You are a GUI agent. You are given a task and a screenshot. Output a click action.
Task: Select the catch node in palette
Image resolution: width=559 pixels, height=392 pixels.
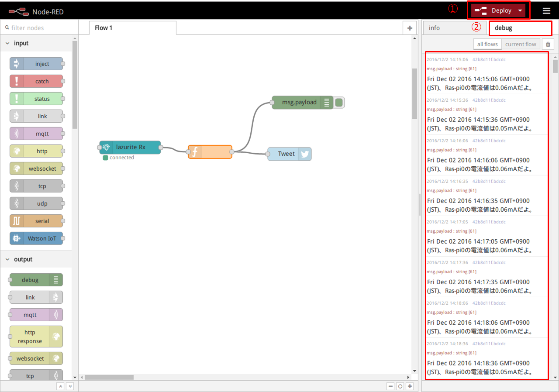coord(36,81)
